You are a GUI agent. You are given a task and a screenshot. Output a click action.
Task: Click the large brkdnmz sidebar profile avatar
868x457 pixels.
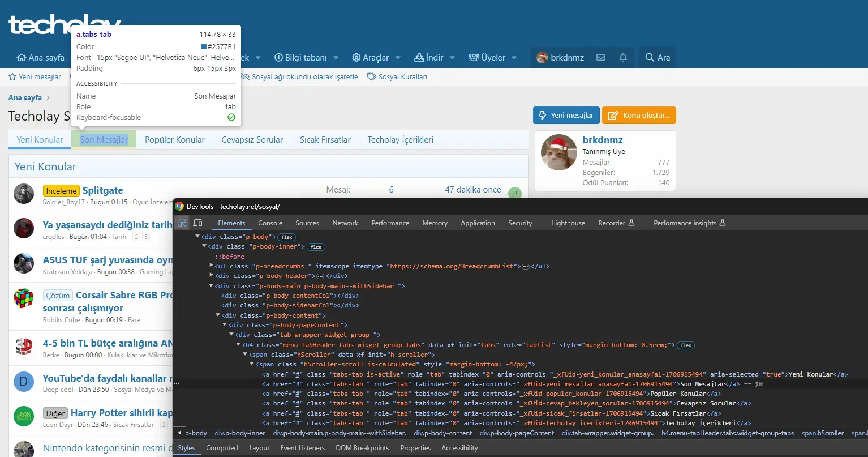559,153
